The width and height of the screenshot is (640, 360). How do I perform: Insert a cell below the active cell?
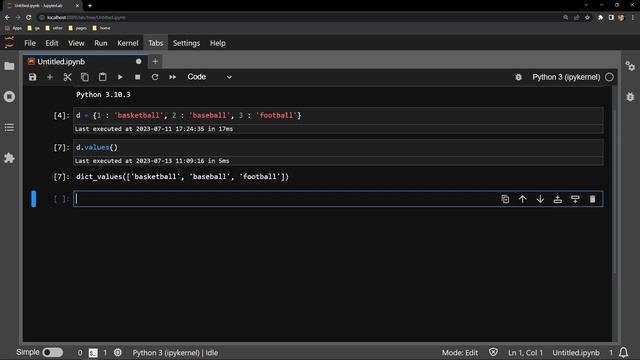[575, 199]
